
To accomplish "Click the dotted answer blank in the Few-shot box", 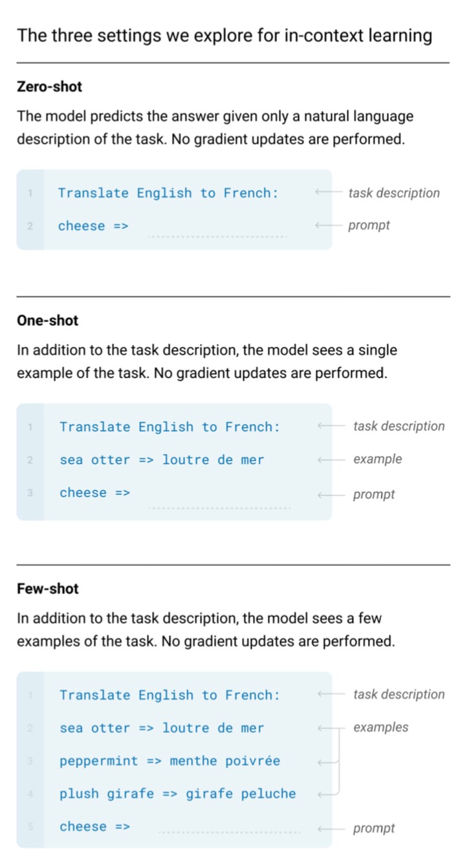I will (229, 832).
